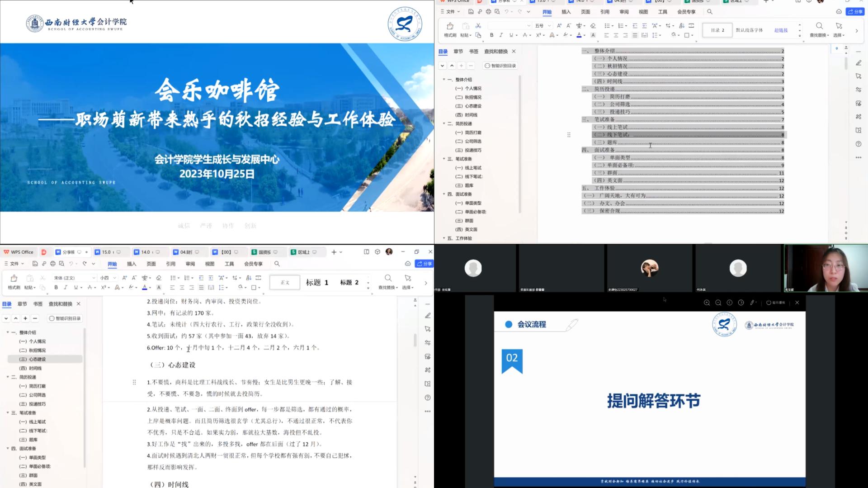Toggle 智能识别目录 in the pane highlighting 心态建设
Screen dimensions: 868x488
click(64, 318)
